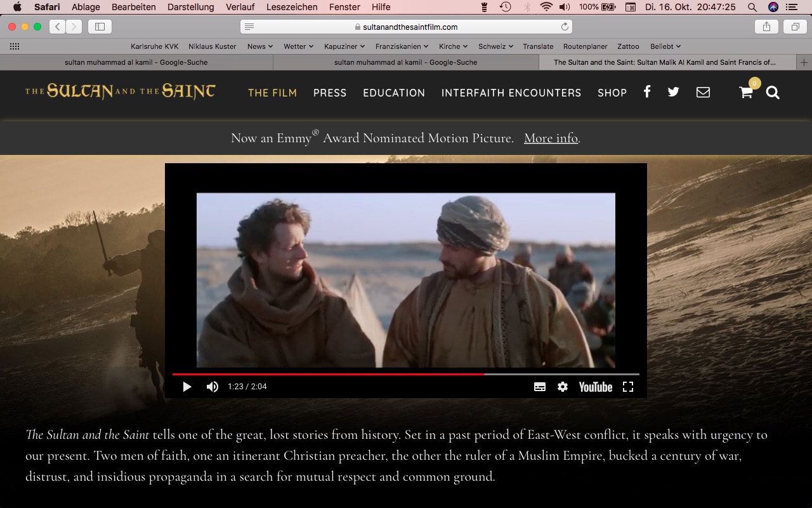The height and width of the screenshot is (508, 812).
Task: Open the Darstellung menu
Action: click(x=191, y=7)
